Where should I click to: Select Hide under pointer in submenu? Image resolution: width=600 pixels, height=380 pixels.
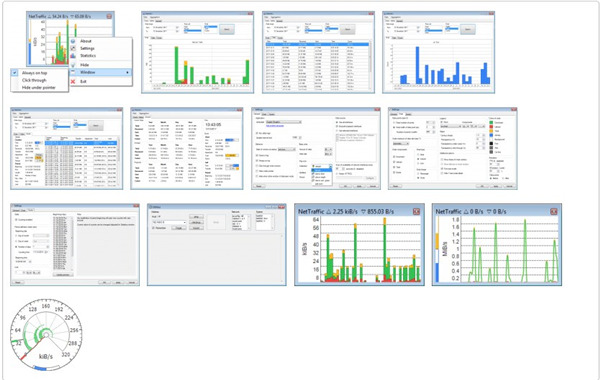tap(39, 87)
